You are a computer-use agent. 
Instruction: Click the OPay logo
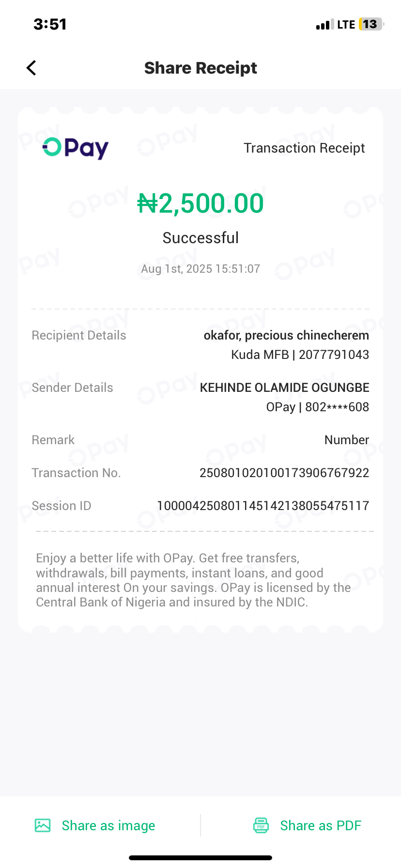point(76,148)
